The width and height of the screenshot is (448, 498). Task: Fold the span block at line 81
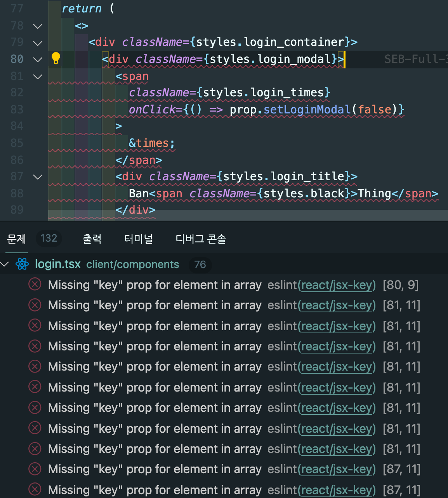point(38,77)
